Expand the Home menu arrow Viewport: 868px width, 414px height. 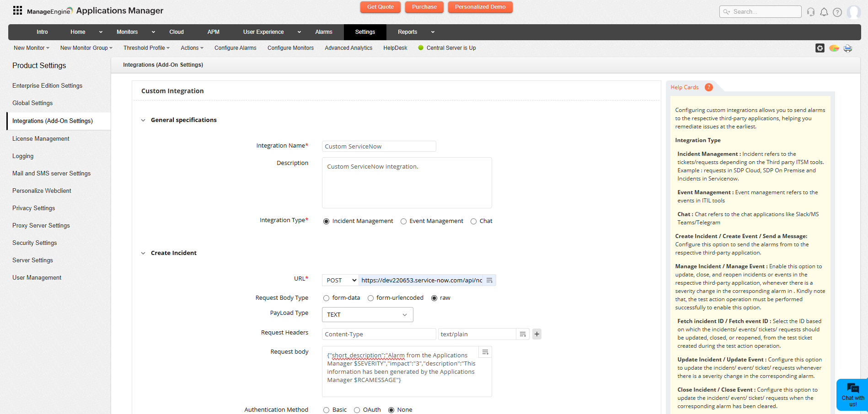(101, 32)
